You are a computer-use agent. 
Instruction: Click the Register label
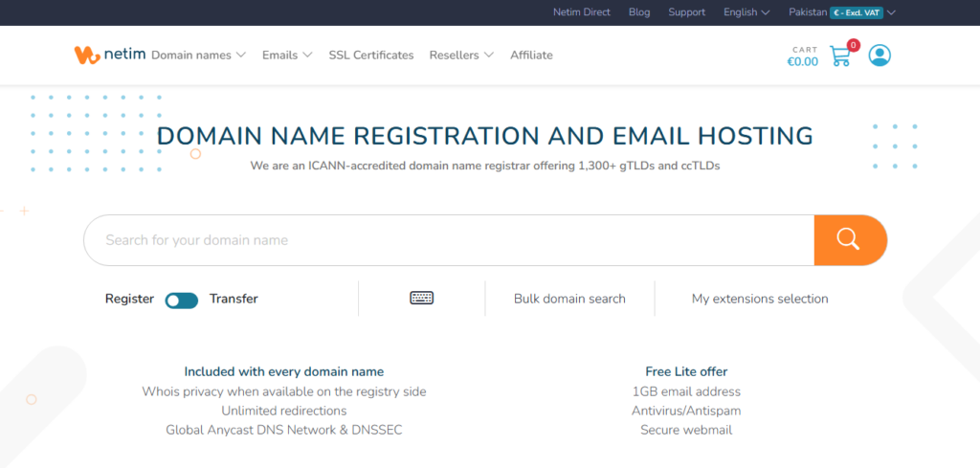129,299
